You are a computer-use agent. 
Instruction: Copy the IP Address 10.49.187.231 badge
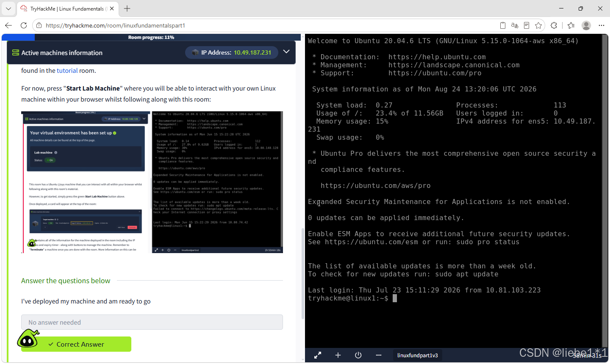click(x=232, y=52)
